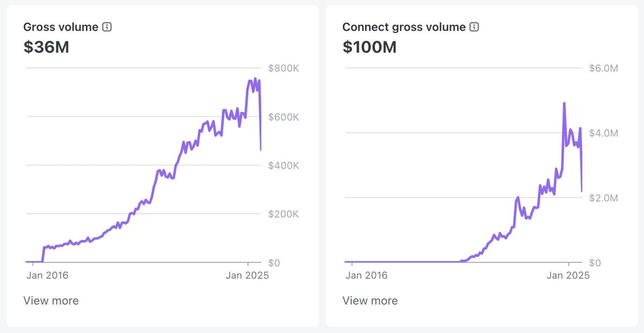Screen dimensions: 644x333
Task: Click the Connect gross volume chart spike
Action: pyautogui.click(x=564, y=103)
